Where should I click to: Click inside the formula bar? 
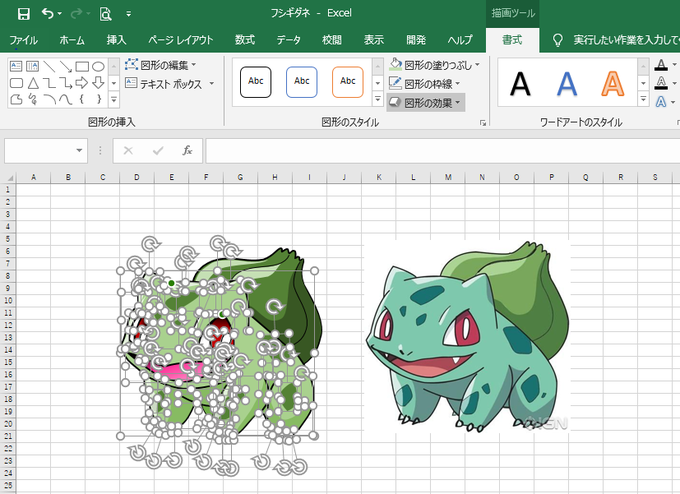443,151
